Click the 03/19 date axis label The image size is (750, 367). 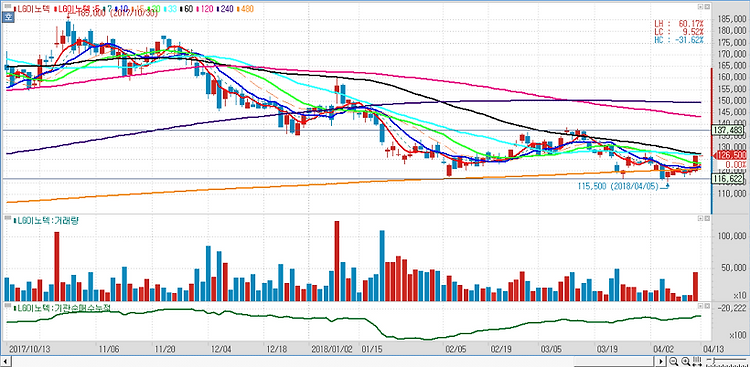click(606, 349)
